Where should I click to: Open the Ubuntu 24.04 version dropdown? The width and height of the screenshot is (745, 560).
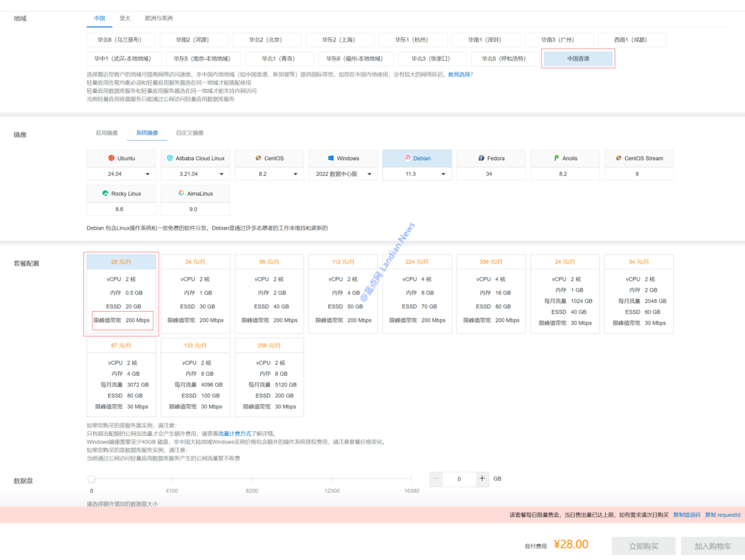(x=147, y=174)
